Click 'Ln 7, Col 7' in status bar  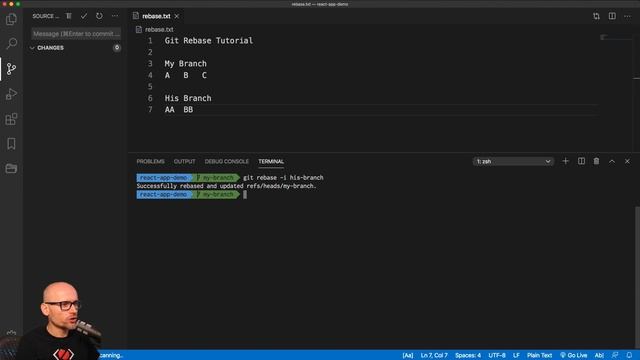434,355
